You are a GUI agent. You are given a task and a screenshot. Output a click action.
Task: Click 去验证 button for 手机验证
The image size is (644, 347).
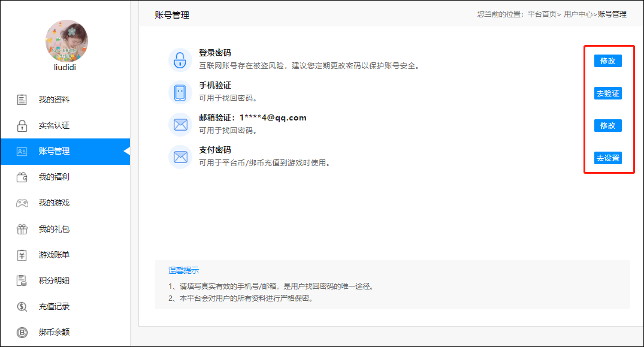coord(608,93)
